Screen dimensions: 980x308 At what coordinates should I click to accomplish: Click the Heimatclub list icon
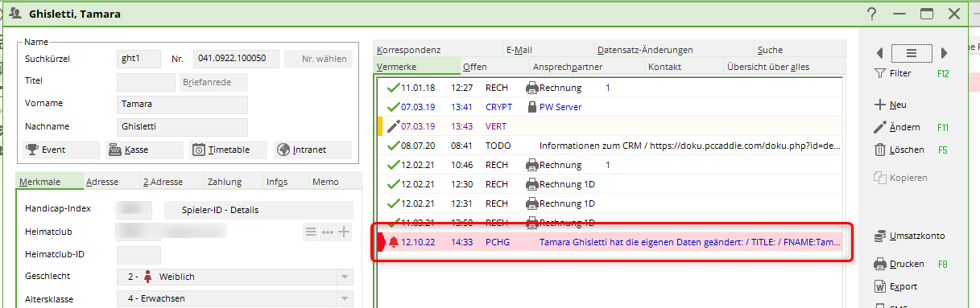[311, 232]
